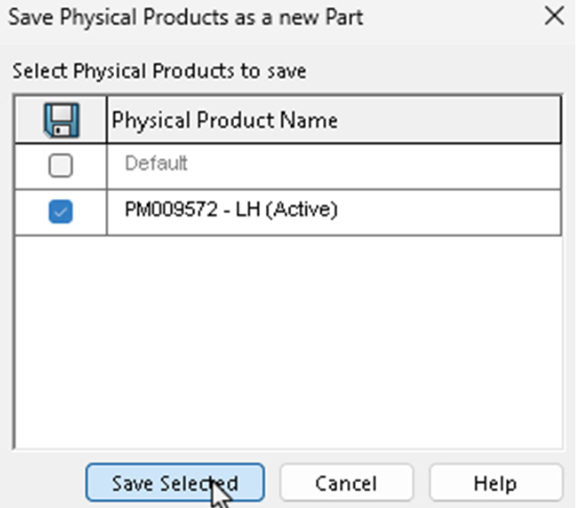Click the text 'PM009572' in the list
Viewport: 576px width, 508px height.
click(x=171, y=209)
